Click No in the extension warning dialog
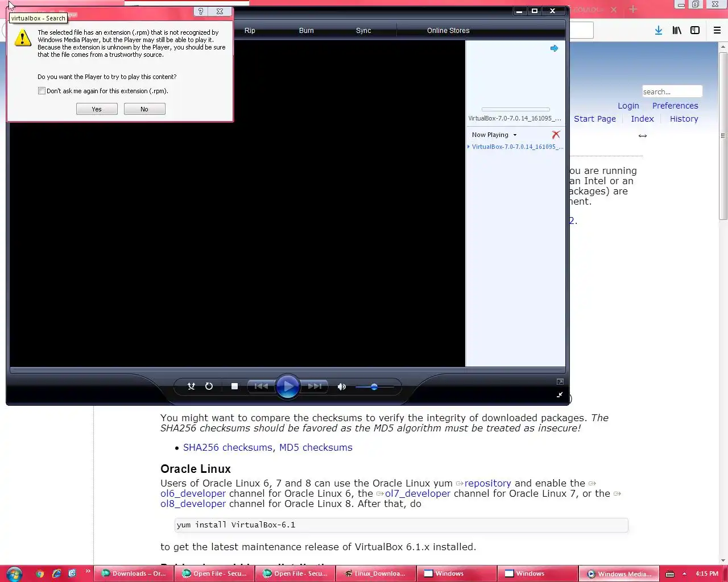The height and width of the screenshot is (582, 728). [x=144, y=109]
